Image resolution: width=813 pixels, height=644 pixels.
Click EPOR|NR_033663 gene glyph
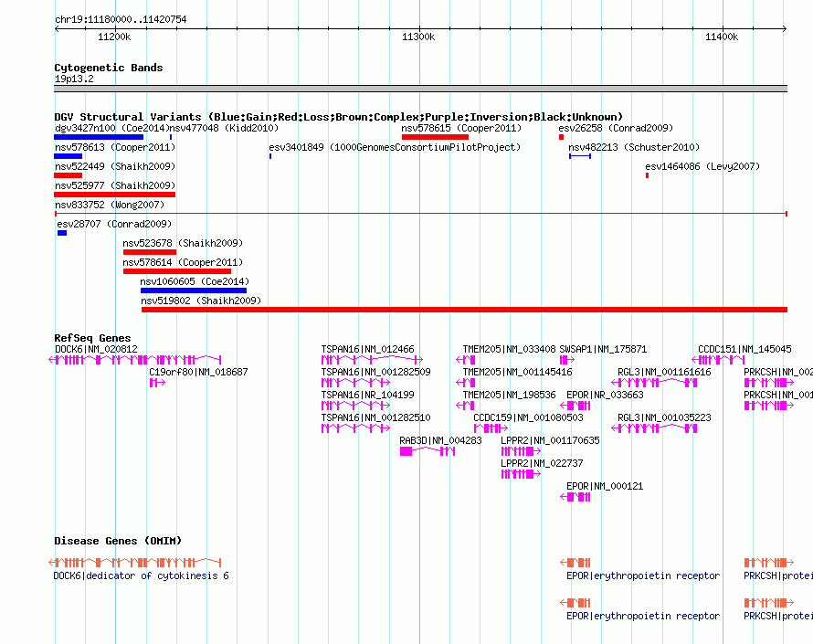[575, 406]
